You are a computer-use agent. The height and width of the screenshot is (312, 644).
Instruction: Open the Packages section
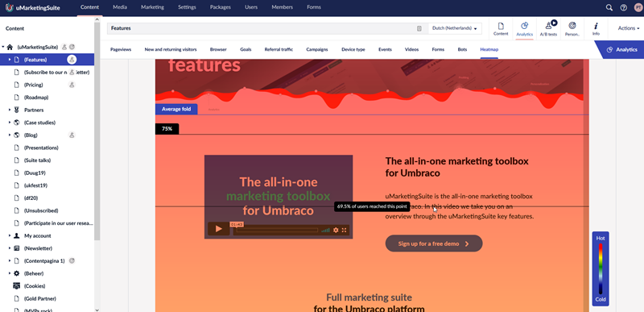click(220, 7)
